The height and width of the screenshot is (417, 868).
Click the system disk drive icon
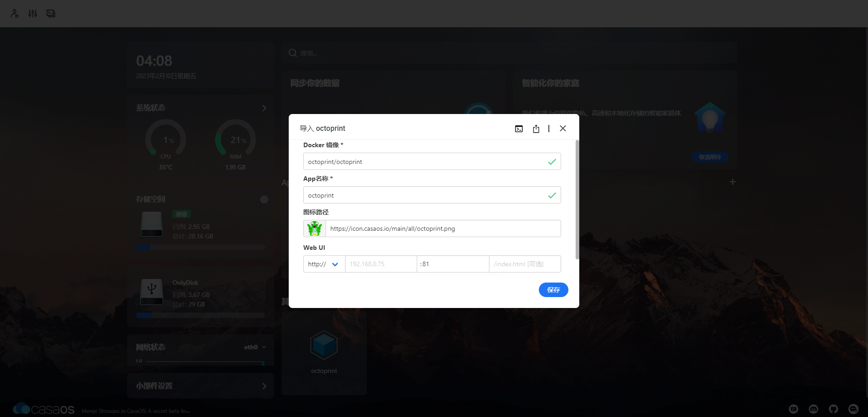pyautogui.click(x=152, y=224)
